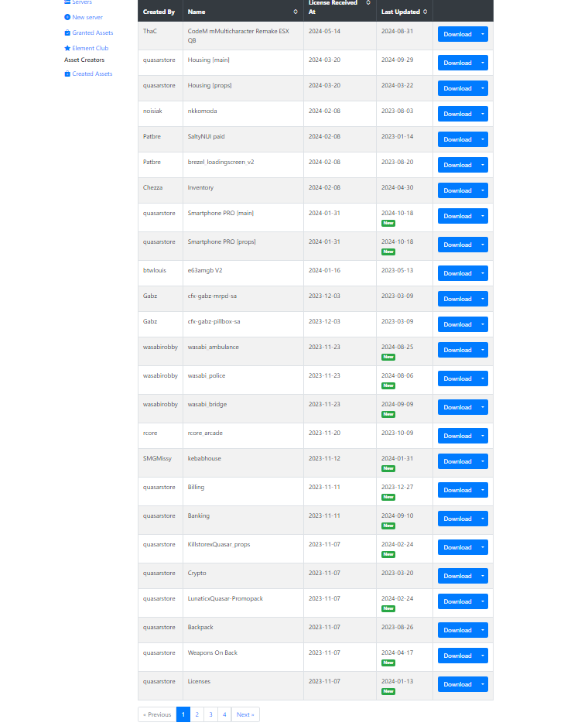Click the Created By column header
588x726 pixels.
[159, 12]
